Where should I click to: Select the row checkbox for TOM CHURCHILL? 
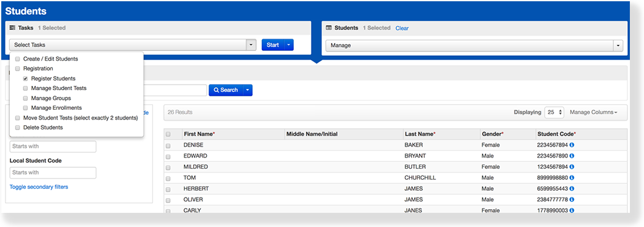(168, 178)
